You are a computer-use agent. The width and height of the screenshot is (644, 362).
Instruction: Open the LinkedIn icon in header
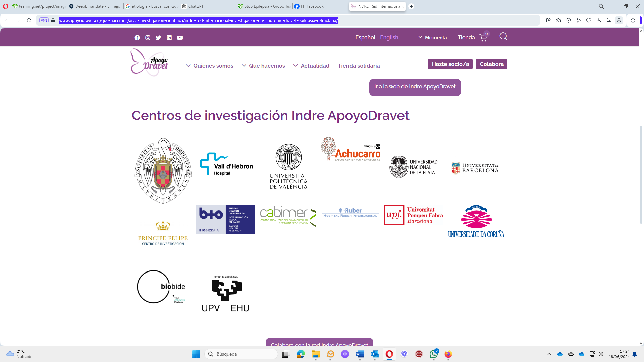point(169,38)
